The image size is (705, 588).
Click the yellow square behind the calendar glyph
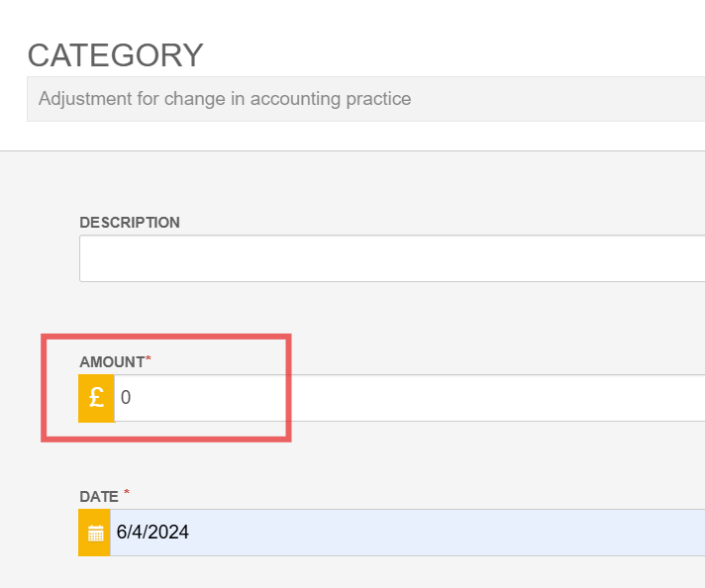tap(94, 533)
